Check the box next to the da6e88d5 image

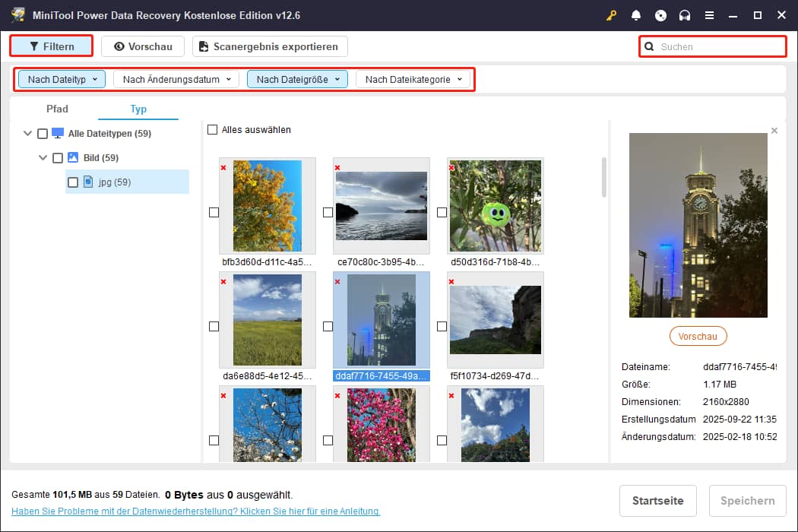[x=214, y=326]
